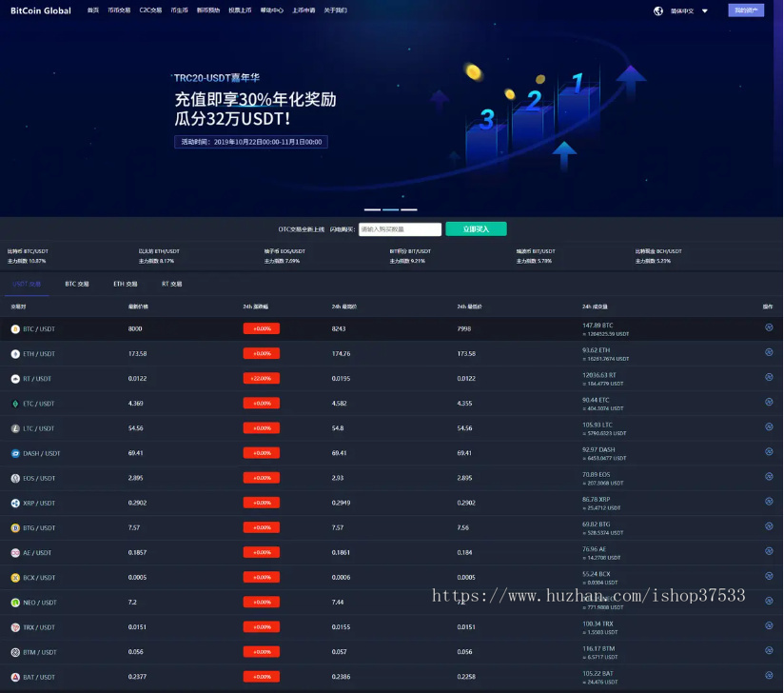
Task: Click the 24h 涨跌幅 column header
Action: [256, 307]
